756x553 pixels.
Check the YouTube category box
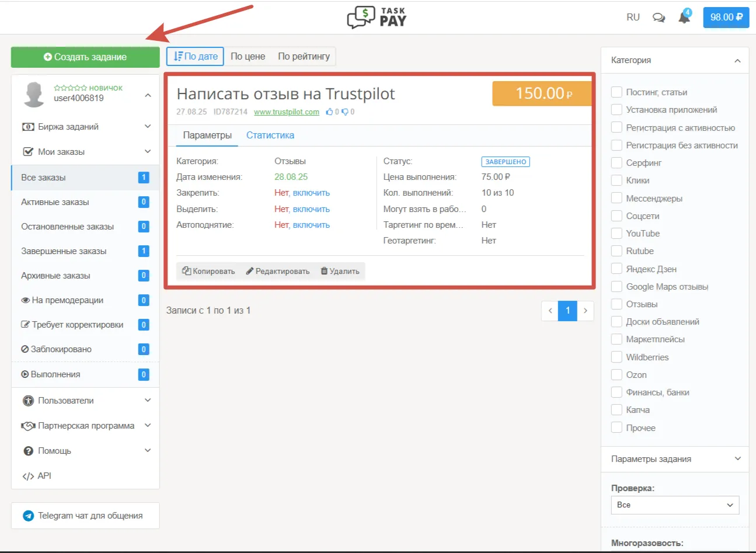pyautogui.click(x=616, y=233)
